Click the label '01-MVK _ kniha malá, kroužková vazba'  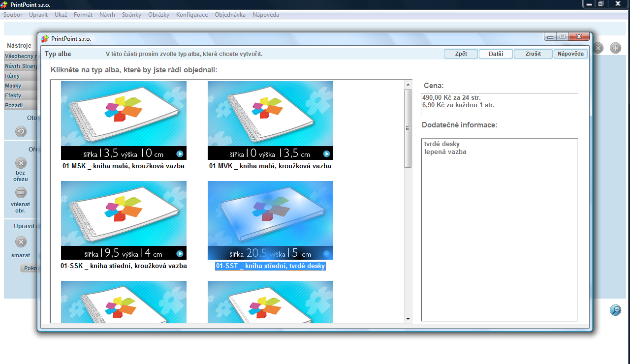tap(270, 166)
